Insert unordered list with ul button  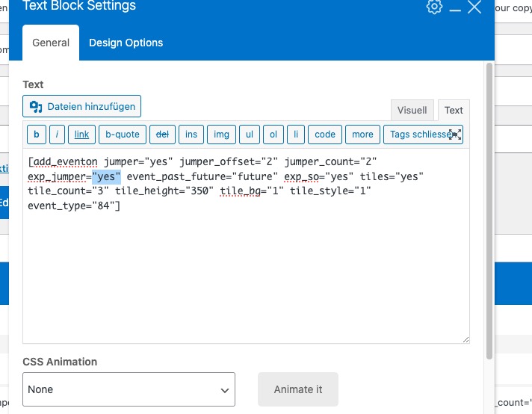click(250, 135)
